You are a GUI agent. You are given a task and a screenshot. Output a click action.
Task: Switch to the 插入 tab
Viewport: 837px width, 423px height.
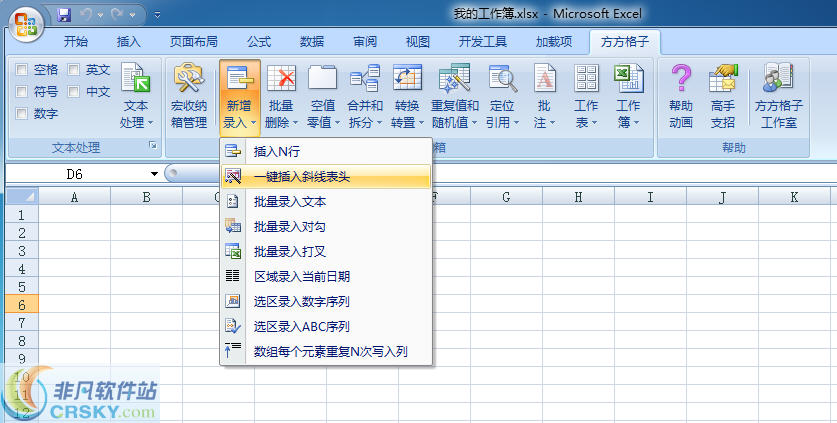coord(129,42)
